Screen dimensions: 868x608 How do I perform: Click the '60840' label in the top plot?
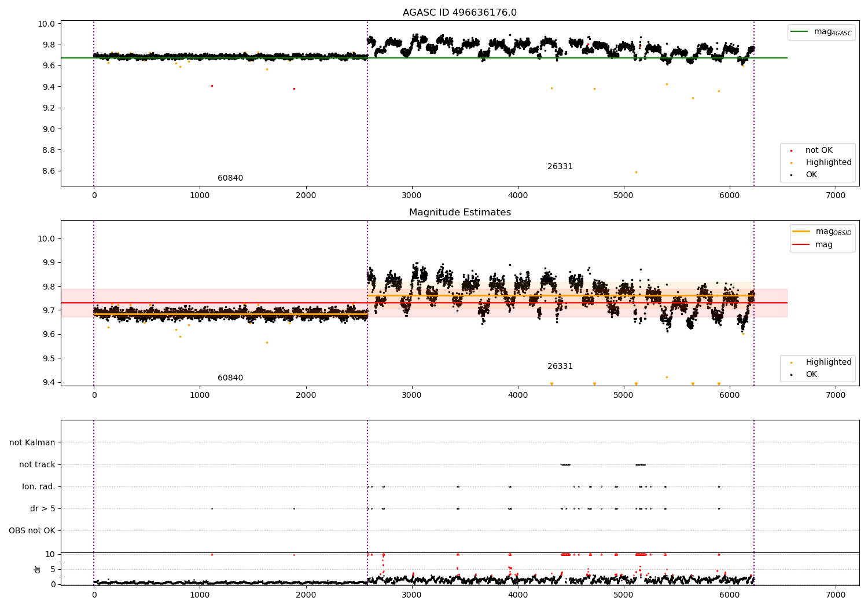coord(230,178)
